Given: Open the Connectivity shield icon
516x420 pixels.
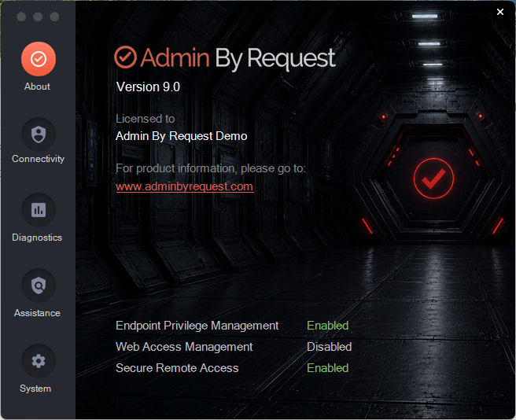Looking at the screenshot, I should pyautogui.click(x=39, y=134).
